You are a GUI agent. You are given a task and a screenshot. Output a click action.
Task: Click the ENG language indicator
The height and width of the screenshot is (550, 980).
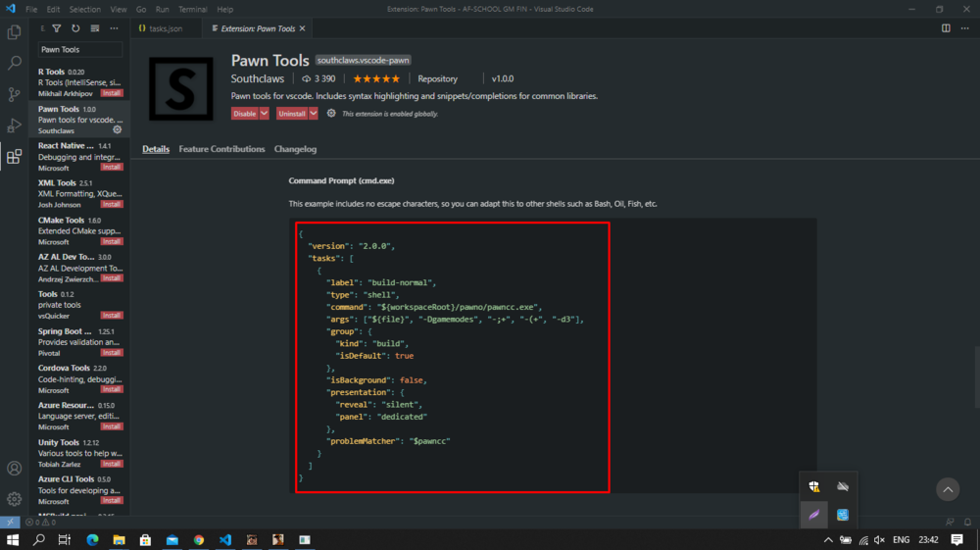click(901, 539)
